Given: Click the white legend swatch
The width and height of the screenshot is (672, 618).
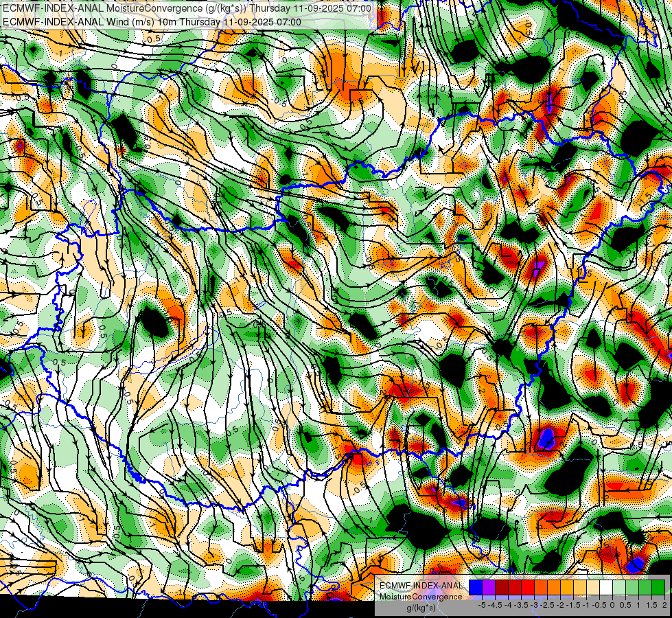Looking at the screenshot, I should 606,588.
